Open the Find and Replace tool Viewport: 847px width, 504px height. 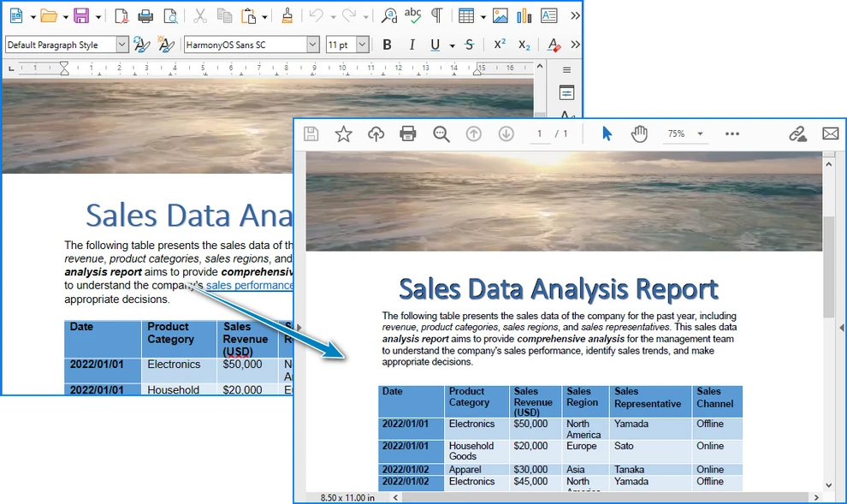click(389, 16)
